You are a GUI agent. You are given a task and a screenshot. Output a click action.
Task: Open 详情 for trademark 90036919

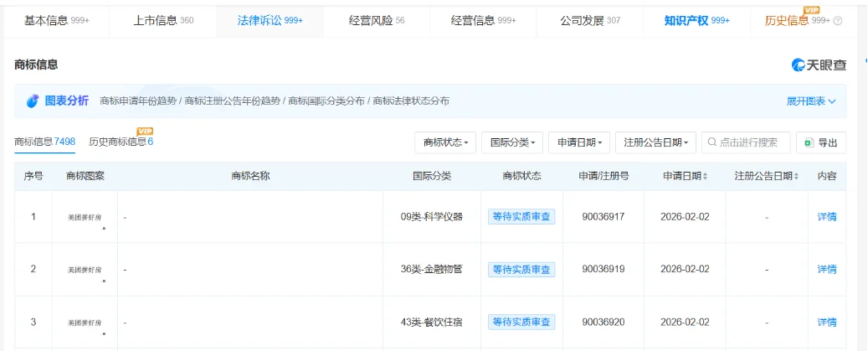(827, 270)
